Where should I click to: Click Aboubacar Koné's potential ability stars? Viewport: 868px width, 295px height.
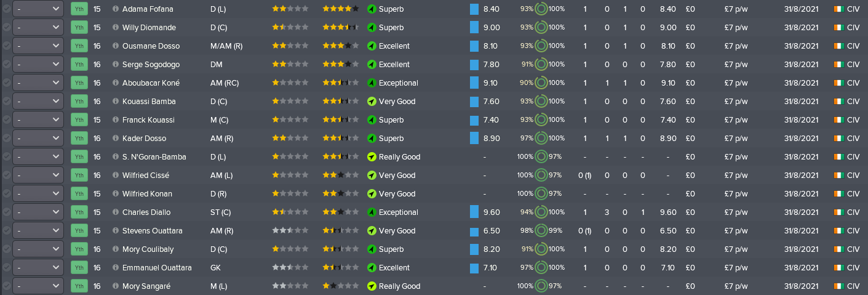(341, 83)
